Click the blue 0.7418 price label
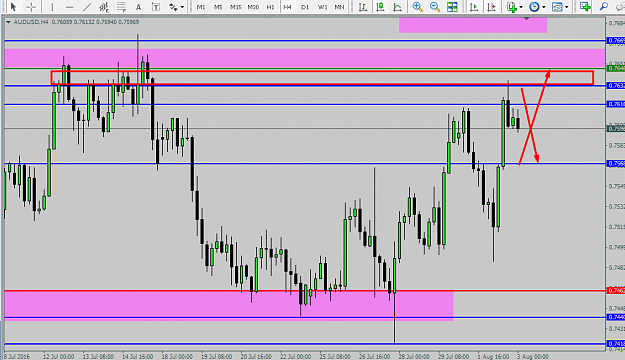Viewport: 625px width, 360px height. [x=616, y=344]
